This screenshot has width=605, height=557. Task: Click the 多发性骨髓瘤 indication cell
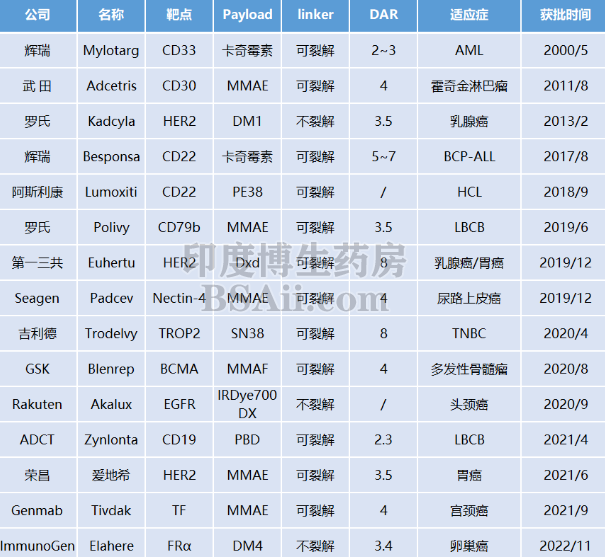[x=469, y=369]
